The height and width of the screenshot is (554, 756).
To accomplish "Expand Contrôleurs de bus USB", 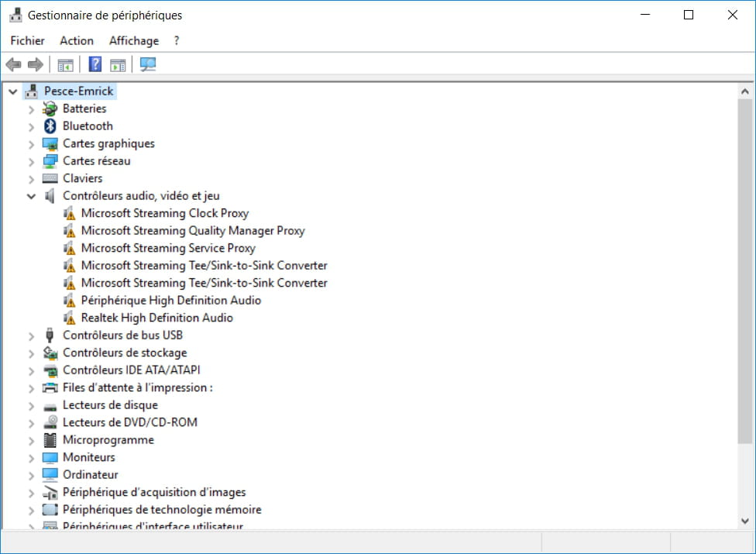I will (31, 335).
